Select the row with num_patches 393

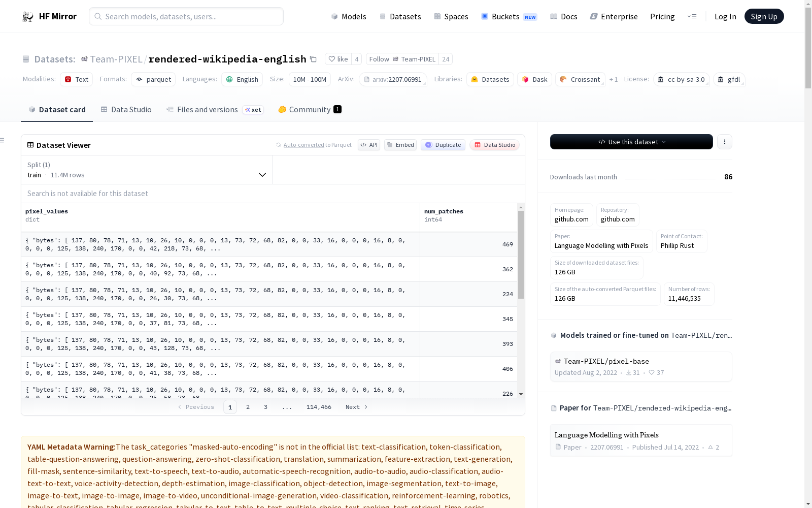tap(269, 344)
